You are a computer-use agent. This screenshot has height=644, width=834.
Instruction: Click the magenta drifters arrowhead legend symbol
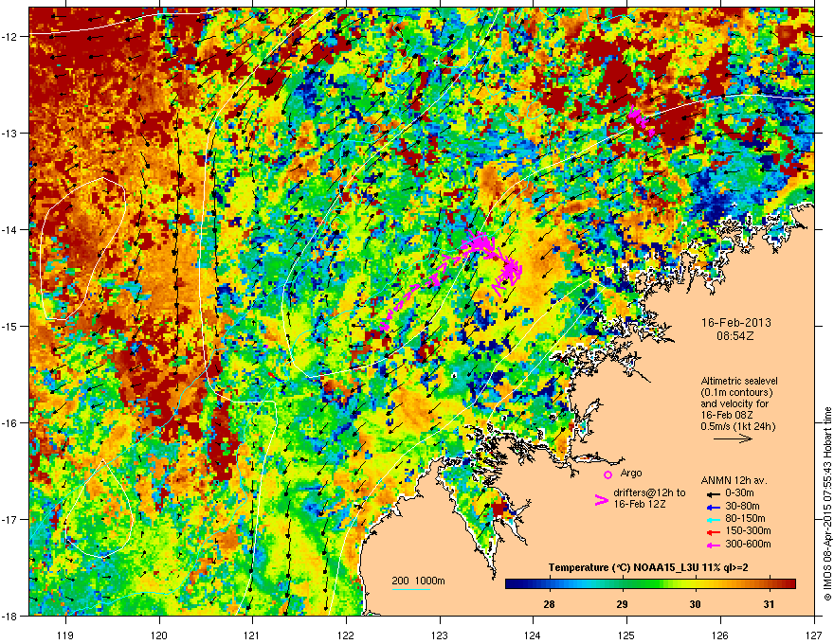coord(601,500)
